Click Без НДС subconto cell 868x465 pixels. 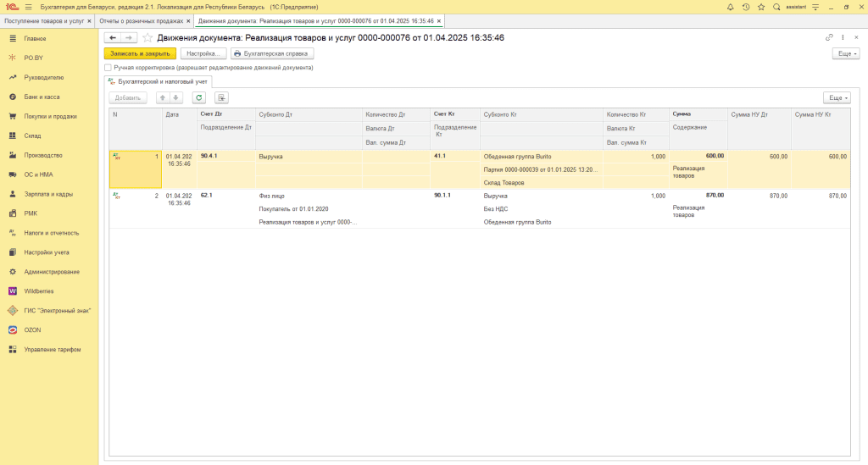coord(542,209)
